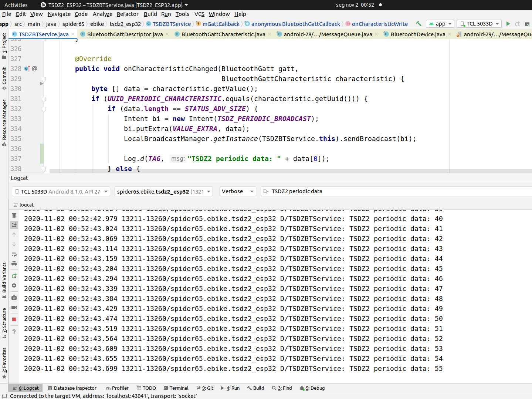Open the Tools menu
Image resolution: width=532 pixels, height=399 pixels.
coord(182,14)
